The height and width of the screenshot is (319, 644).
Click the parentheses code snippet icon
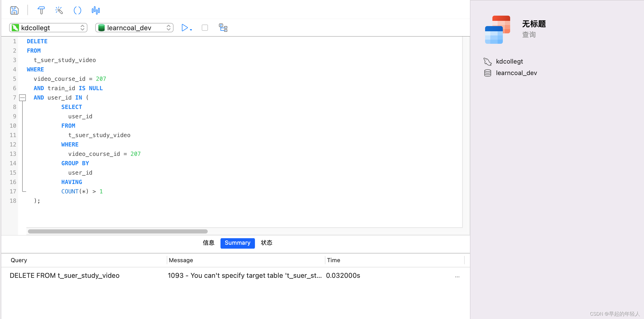[x=77, y=10]
